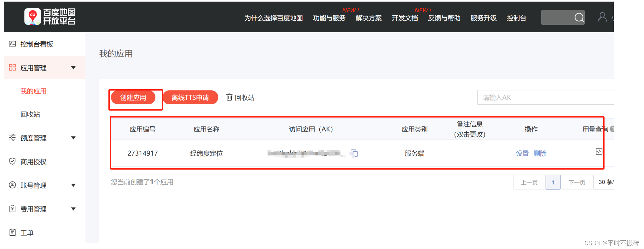Go to previous page with 上一页

tap(529, 182)
